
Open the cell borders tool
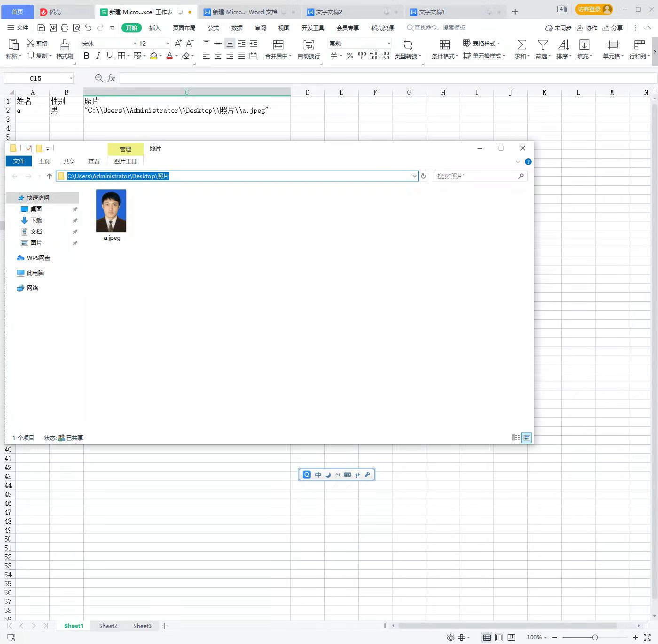(x=122, y=56)
